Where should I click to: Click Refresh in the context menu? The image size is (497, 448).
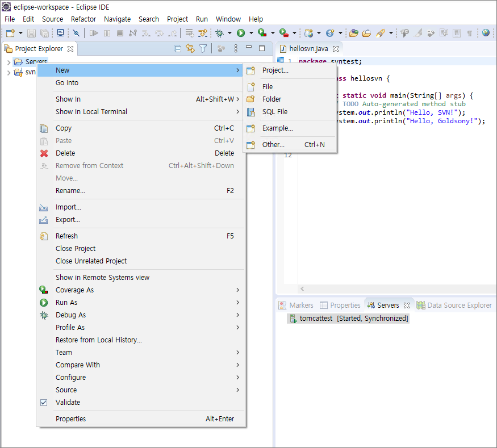point(141,236)
